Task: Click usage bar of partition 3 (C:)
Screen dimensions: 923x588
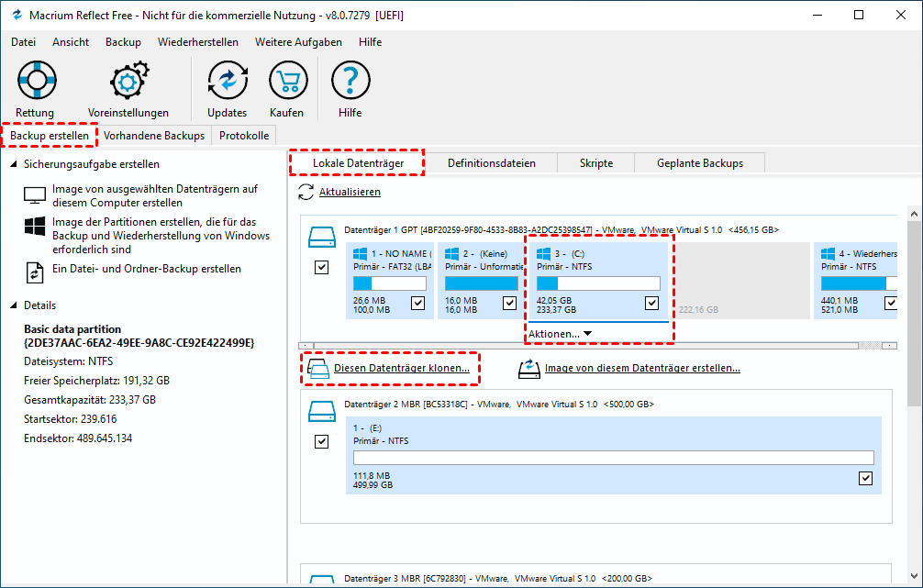Action: tap(598, 283)
